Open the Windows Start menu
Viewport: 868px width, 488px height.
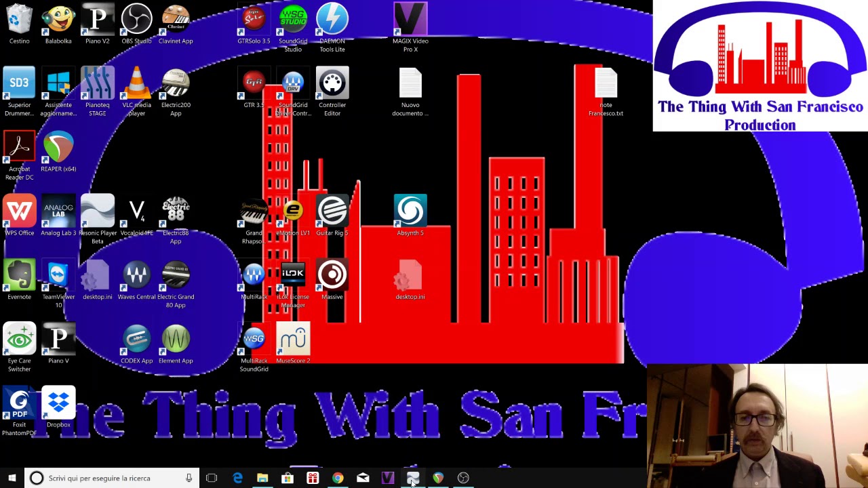(12, 478)
